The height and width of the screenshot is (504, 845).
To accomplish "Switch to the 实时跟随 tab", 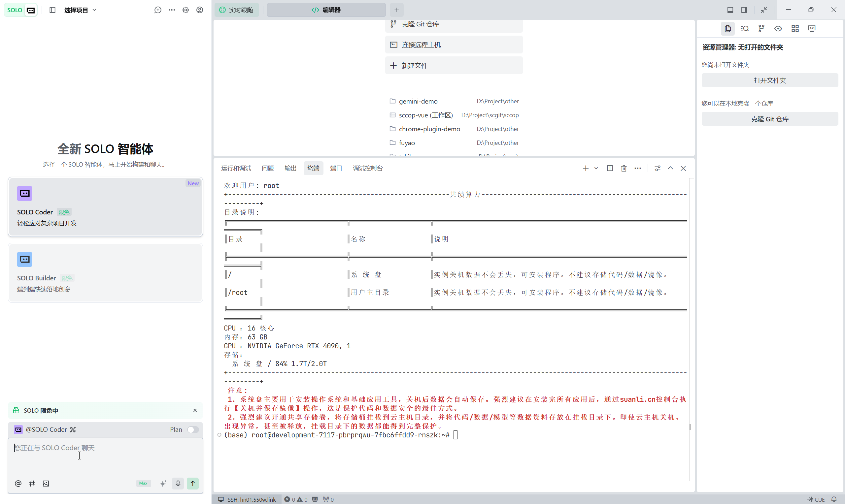I will tap(237, 10).
